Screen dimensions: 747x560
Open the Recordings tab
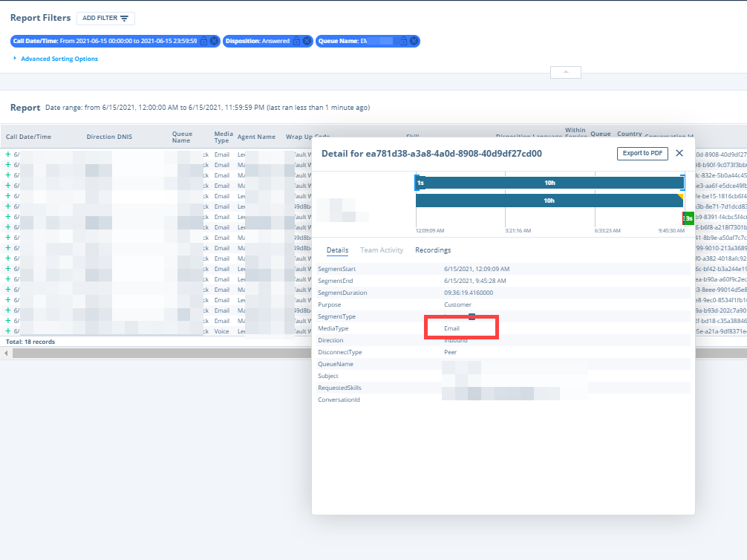433,250
